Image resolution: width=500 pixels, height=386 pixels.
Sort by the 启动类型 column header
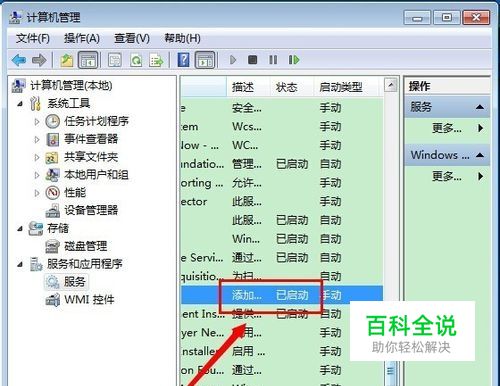click(x=346, y=87)
